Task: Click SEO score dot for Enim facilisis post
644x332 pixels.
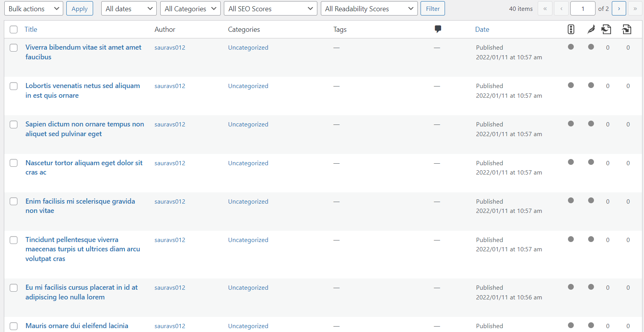Action: tap(571, 201)
